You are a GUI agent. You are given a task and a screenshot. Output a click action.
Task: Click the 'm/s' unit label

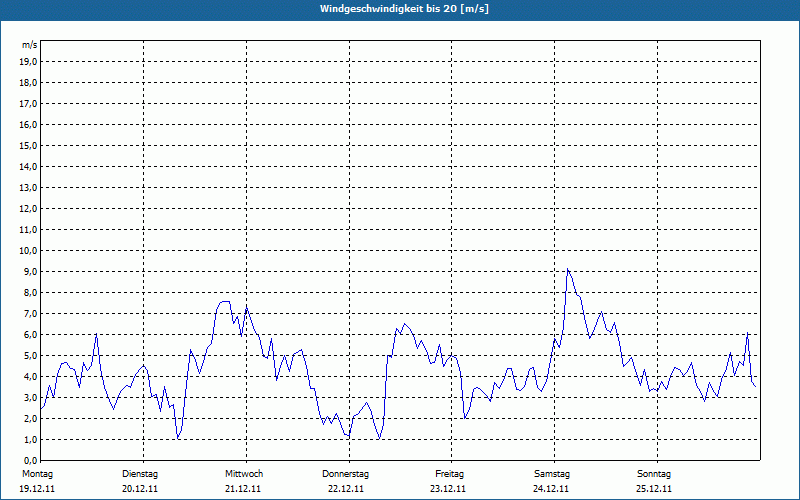point(29,45)
